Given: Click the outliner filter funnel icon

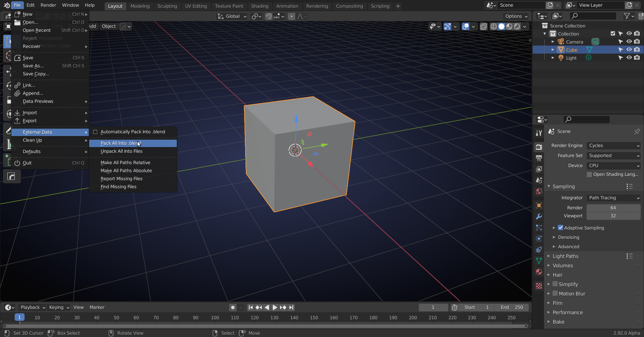Looking at the screenshot, I should coord(627,16).
